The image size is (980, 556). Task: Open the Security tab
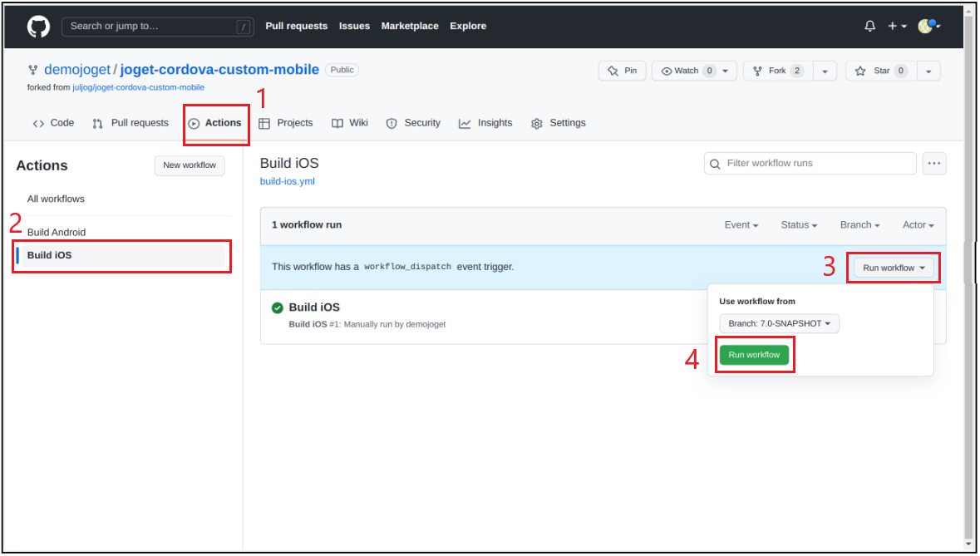coord(413,123)
